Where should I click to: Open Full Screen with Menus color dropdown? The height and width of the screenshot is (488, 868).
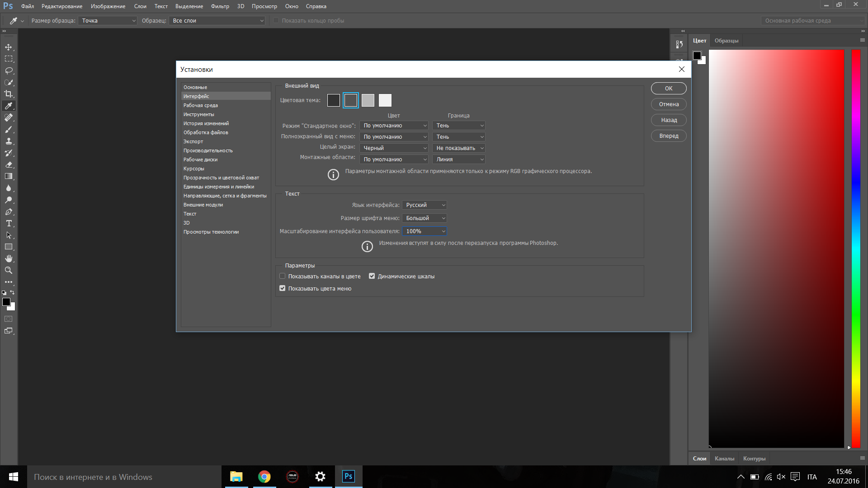pos(394,137)
